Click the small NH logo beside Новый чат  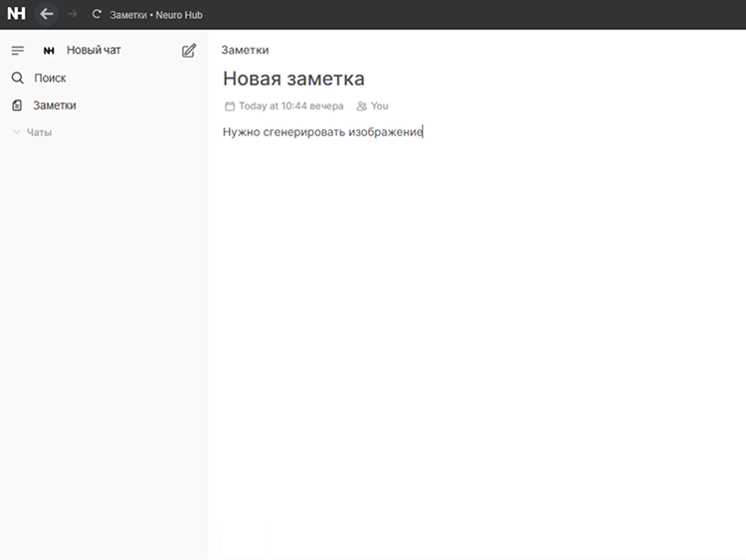[49, 51]
